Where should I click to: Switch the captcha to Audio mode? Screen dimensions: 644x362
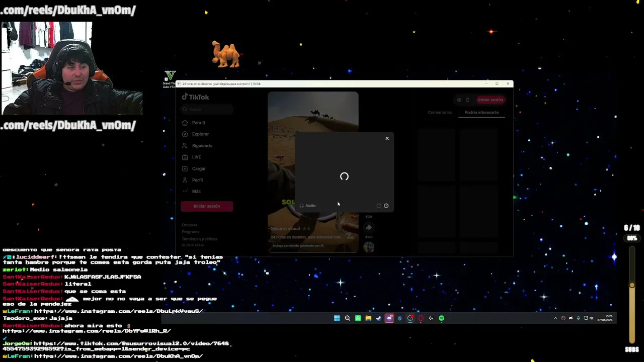coord(307,206)
